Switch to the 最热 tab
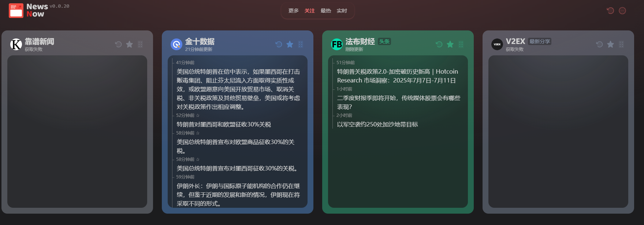This screenshot has width=644, height=225. point(326,11)
